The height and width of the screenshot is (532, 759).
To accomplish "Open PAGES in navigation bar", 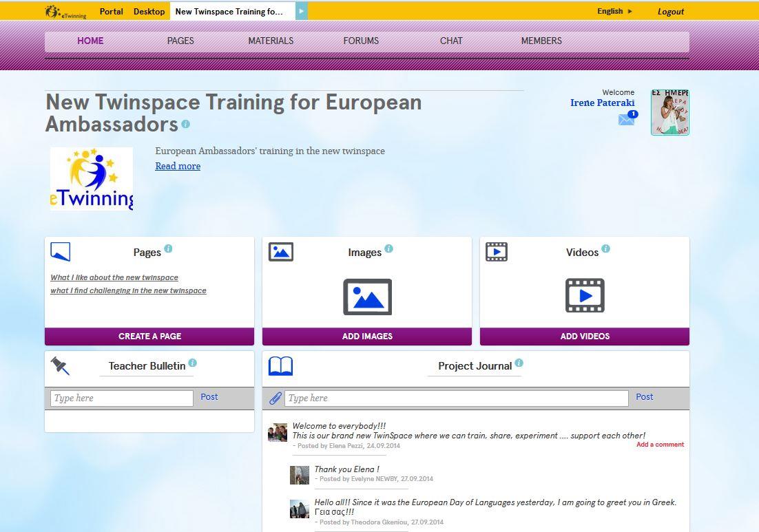I will coord(180,41).
